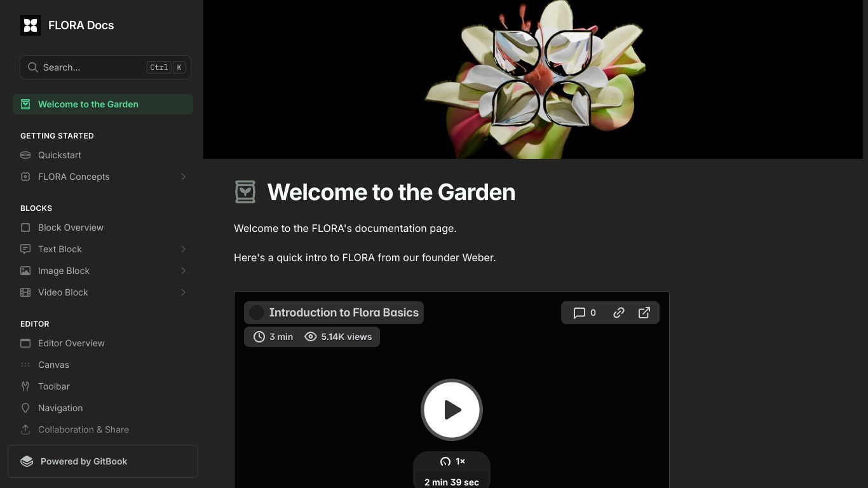Expand the Video Block chevron
Image resolution: width=868 pixels, height=488 pixels.
pos(183,292)
